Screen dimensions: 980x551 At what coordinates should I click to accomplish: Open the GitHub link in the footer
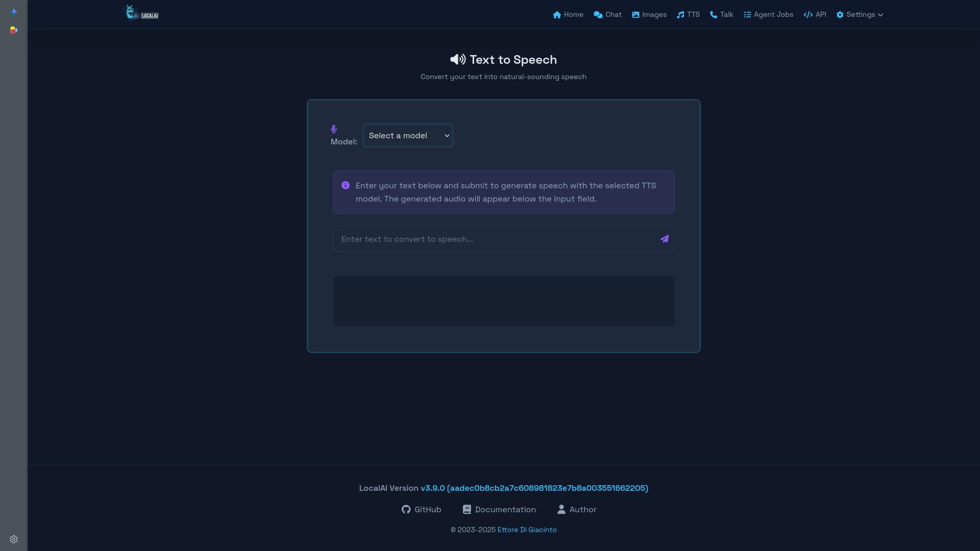(x=422, y=510)
